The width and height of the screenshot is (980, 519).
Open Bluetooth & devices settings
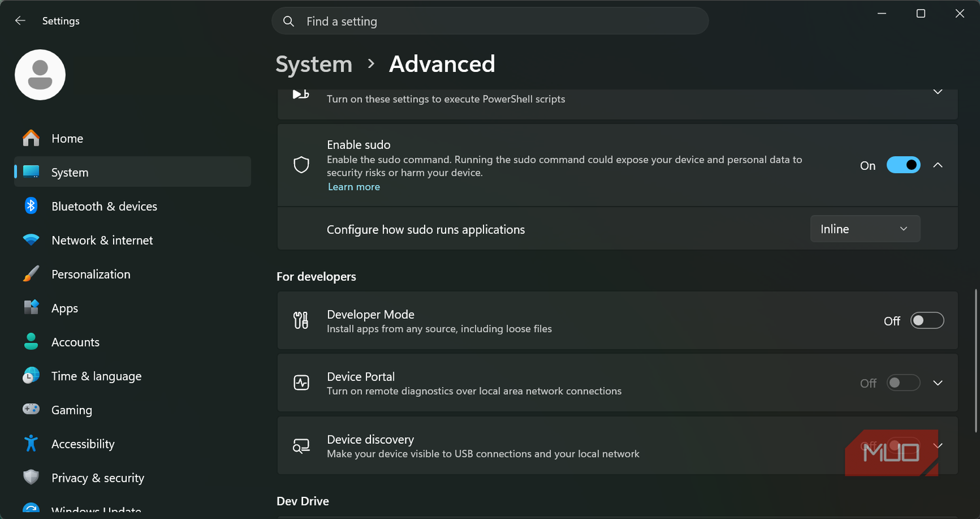[x=133, y=206]
